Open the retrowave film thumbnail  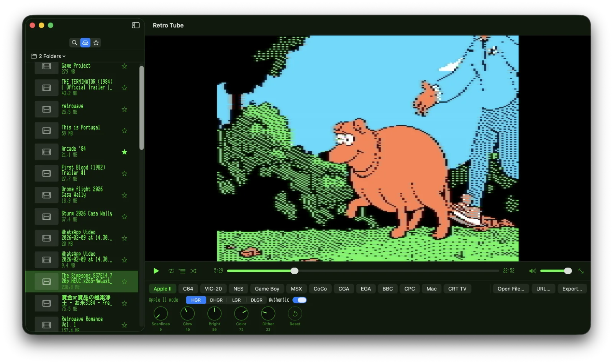tap(46, 109)
